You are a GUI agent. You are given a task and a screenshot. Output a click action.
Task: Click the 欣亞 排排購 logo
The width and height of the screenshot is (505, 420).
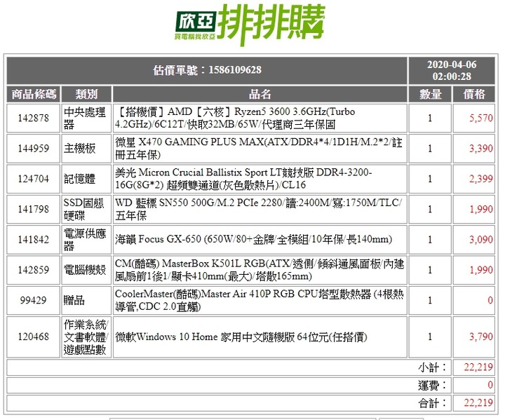(250, 24)
